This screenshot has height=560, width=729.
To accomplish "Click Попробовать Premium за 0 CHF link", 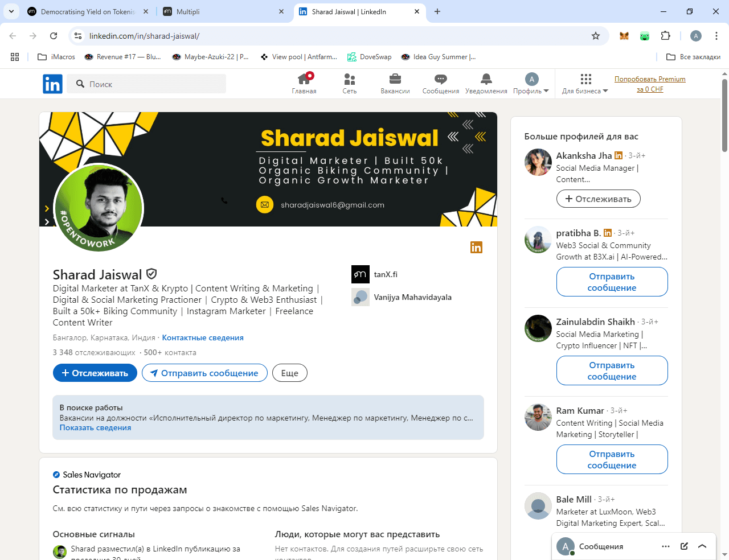I will click(650, 84).
